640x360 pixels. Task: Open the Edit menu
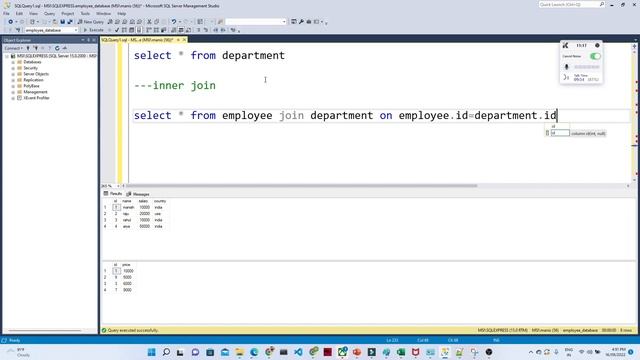click(x=19, y=13)
